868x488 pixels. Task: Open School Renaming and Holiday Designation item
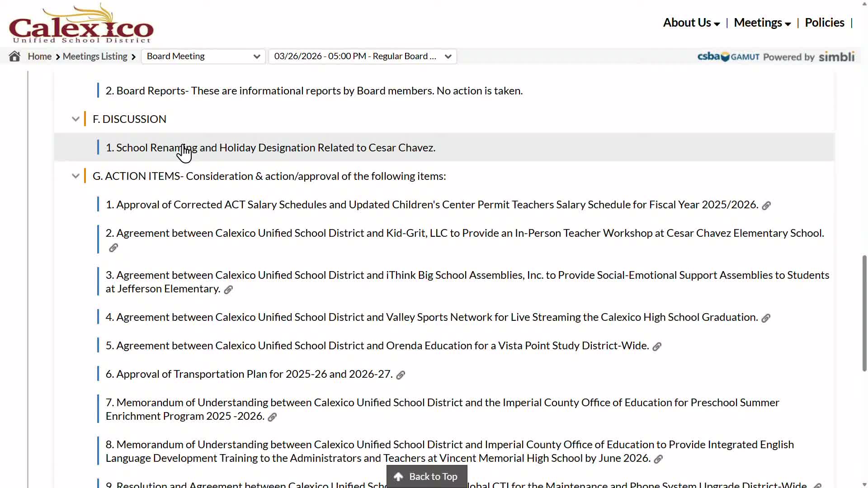point(270,148)
